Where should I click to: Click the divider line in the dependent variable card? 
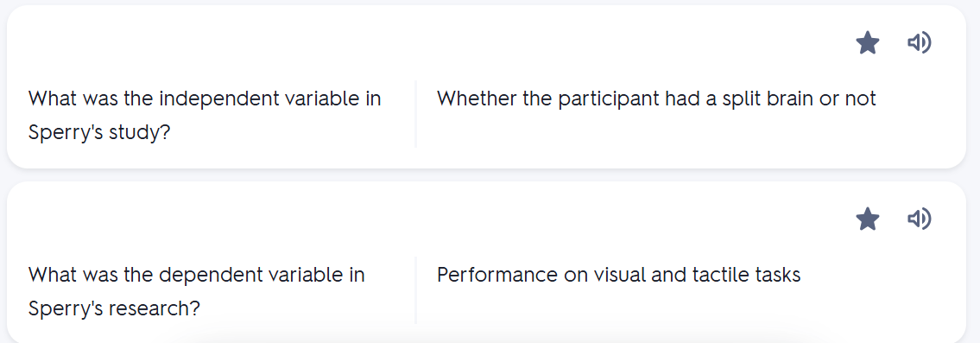click(415, 290)
